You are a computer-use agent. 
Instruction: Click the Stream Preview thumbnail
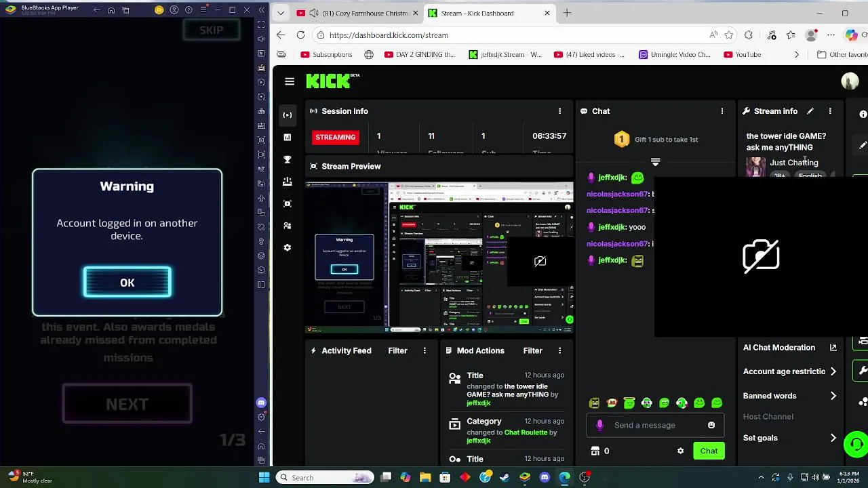(x=439, y=258)
